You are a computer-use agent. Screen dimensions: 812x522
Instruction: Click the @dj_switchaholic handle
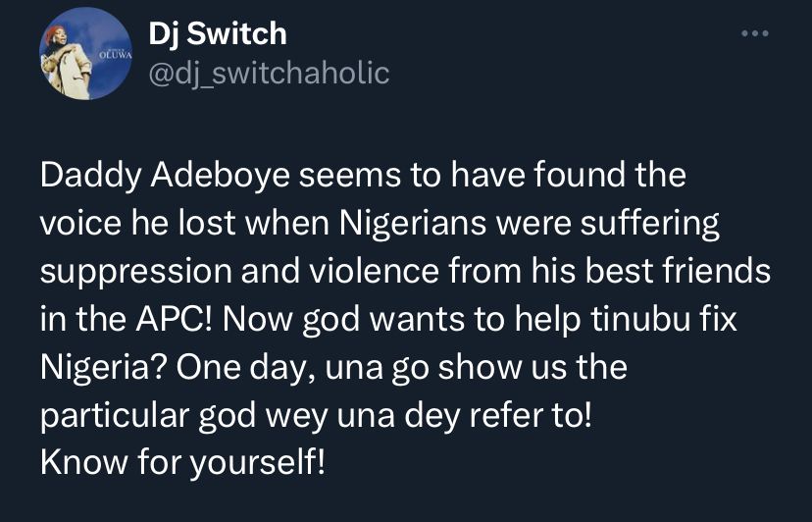click(268, 72)
